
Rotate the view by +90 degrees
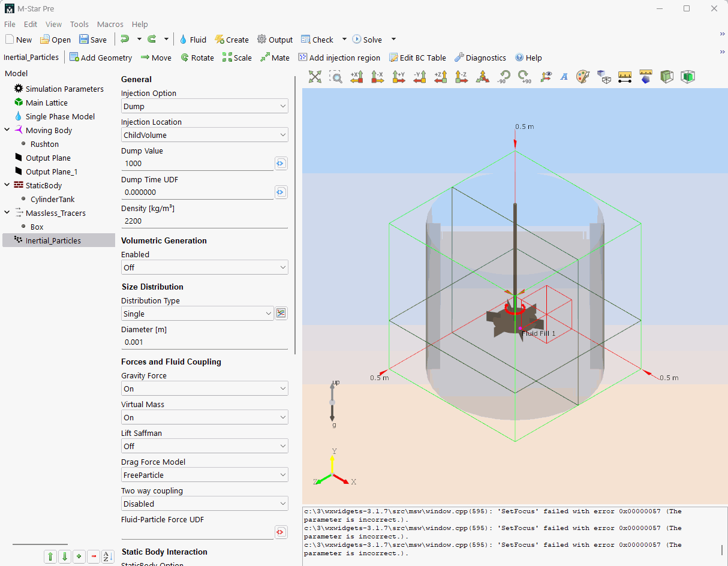click(x=524, y=76)
